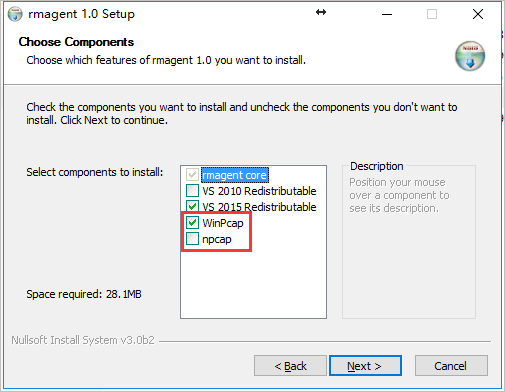Click empty area of components list box
The image size is (505, 392).
point(253,283)
